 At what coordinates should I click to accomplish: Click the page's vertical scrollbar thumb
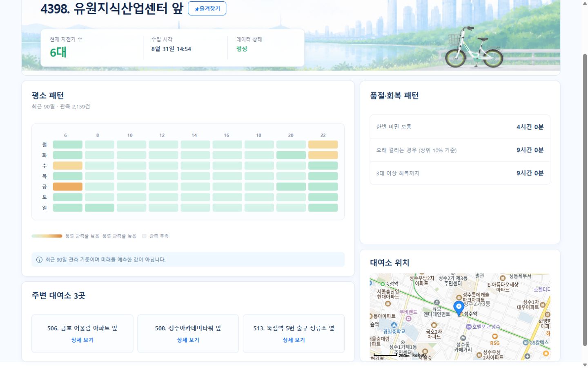[585, 200]
